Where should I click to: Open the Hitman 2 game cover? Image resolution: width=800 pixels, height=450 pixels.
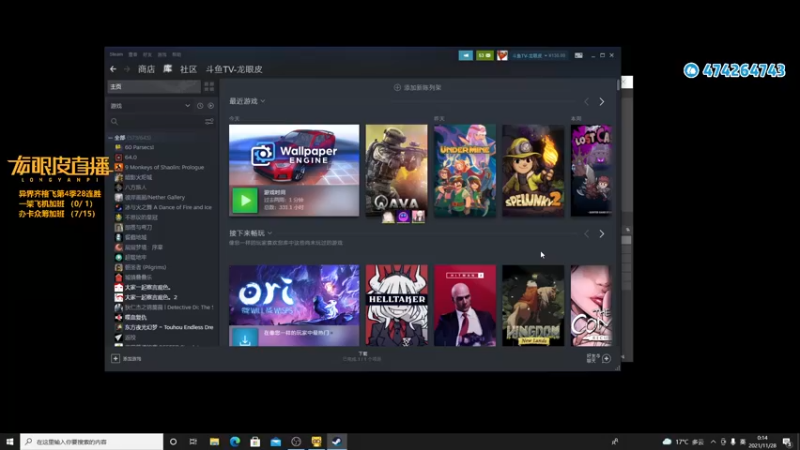click(x=465, y=305)
